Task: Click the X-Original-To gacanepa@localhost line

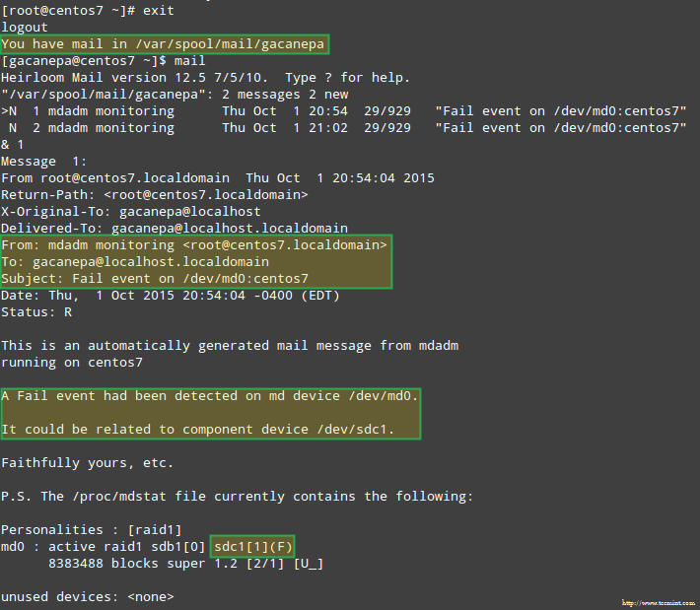Action: 130,212
